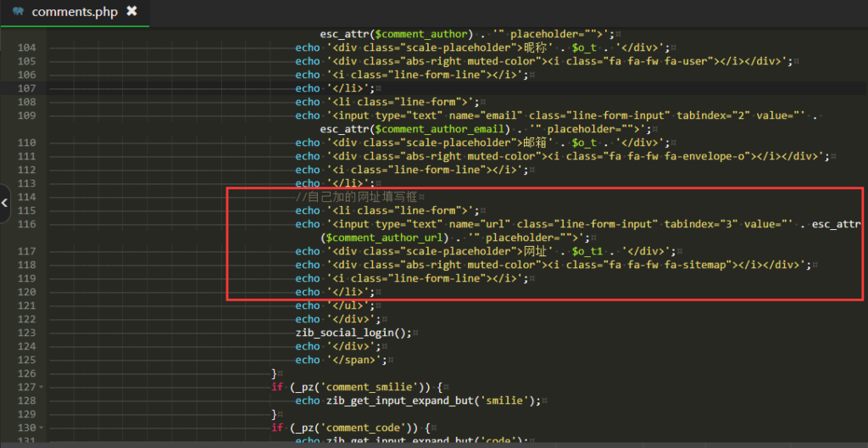Click the Chinese comment on line 114
The width and height of the screenshot is (868, 448).
click(x=356, y=197)
